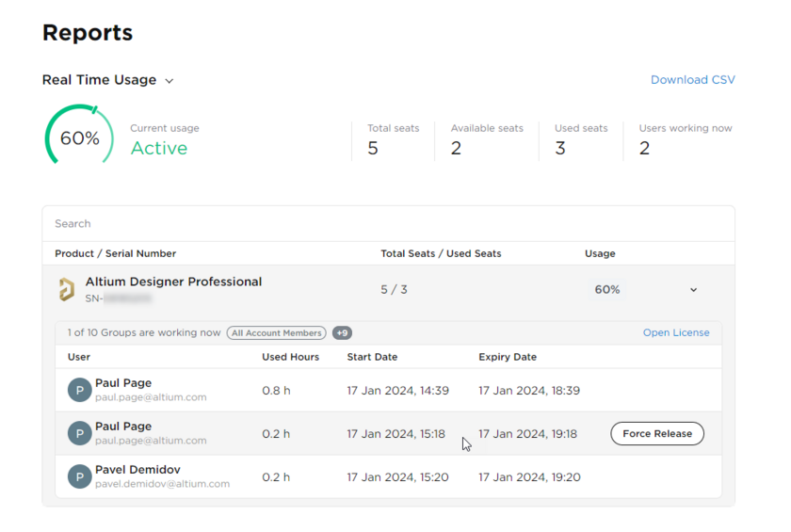Image resolution: width=791 pixels, height=532 pixels.
Task: Click Paul Page avatar in 14:39 row
Action: [80, 391]
